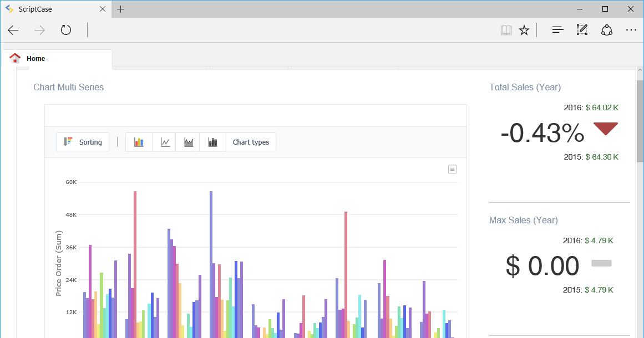Select the colored bar chart type icon
This screenshot has width=644, height=338.
click(x=139, y=142)
